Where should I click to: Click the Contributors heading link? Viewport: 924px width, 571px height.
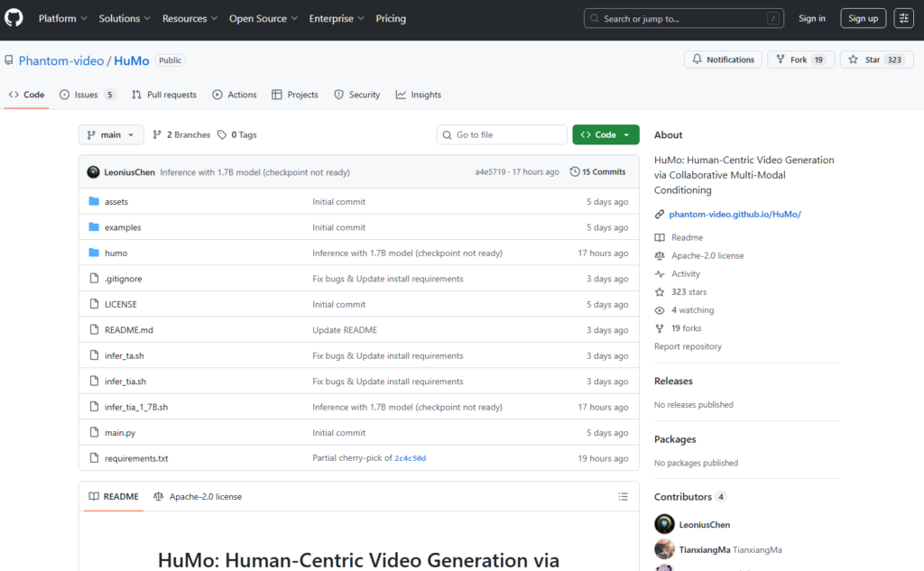coord(689,497)
